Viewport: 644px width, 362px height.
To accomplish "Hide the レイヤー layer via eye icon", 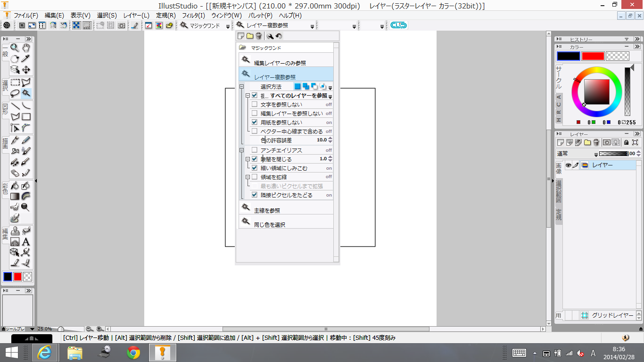I will [568, 165].
